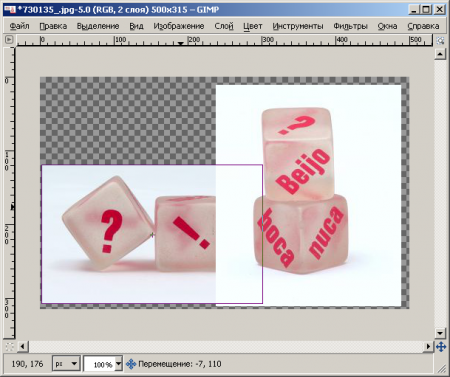Click the GIMP window icon in title bar
The image size is (450, 377).
coord(10,9)
